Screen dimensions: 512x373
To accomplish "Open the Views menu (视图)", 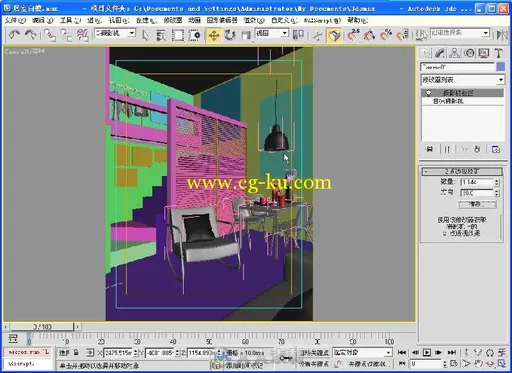I will point(119,21).
